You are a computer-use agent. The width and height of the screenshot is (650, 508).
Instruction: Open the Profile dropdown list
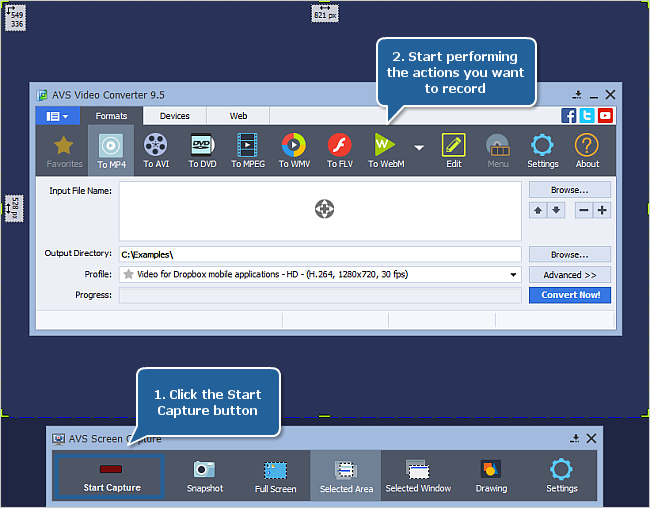pos(513,275)
